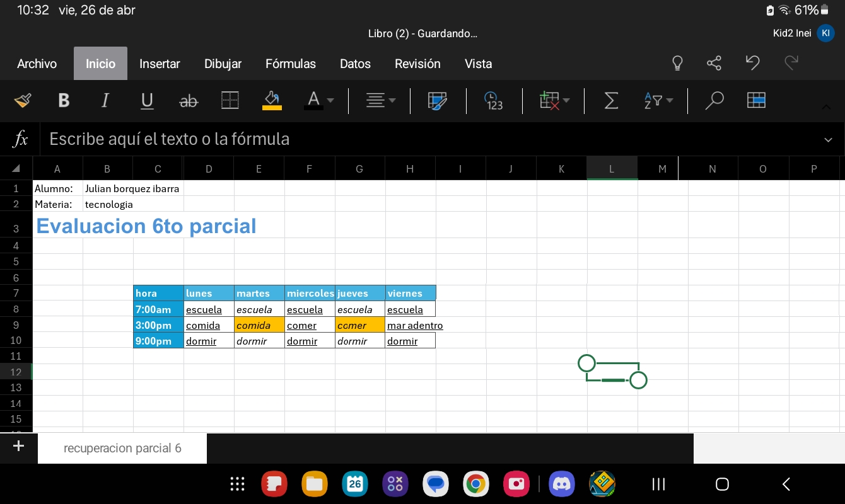The image size is (845, 504).
Task: Open the lightbulb help icon
Action: tap(677, 63)
